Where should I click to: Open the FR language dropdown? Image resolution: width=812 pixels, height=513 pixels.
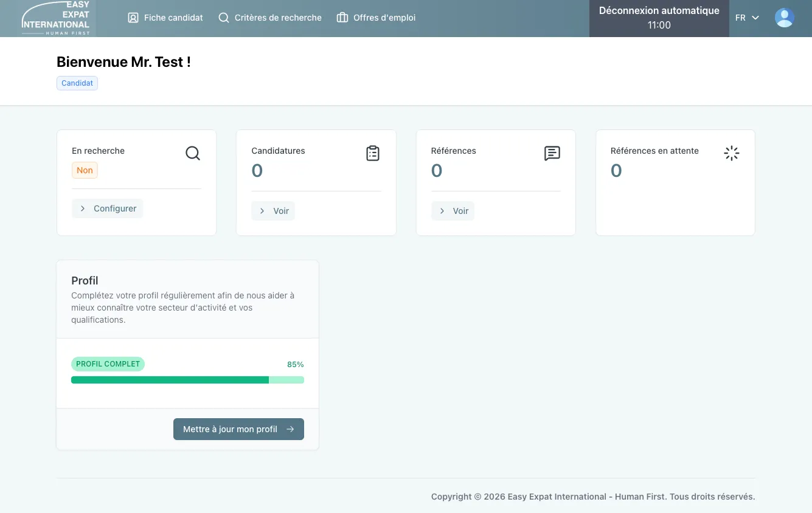(747, 18)
